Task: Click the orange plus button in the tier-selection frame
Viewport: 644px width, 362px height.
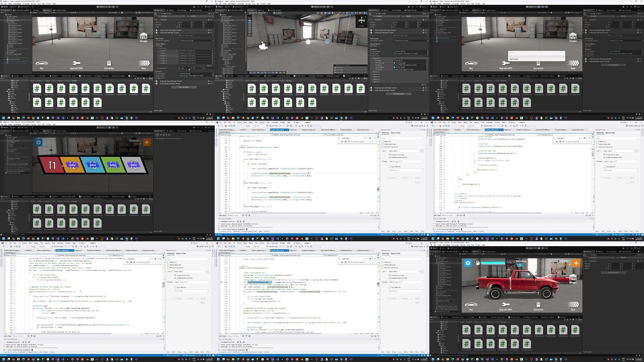Action: pos(147,142)
